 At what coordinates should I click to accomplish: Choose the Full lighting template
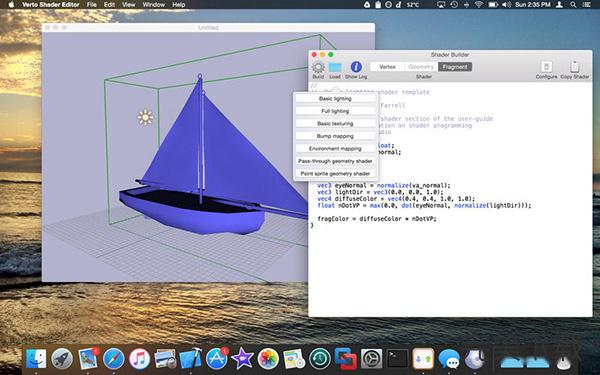click(335, 111)
